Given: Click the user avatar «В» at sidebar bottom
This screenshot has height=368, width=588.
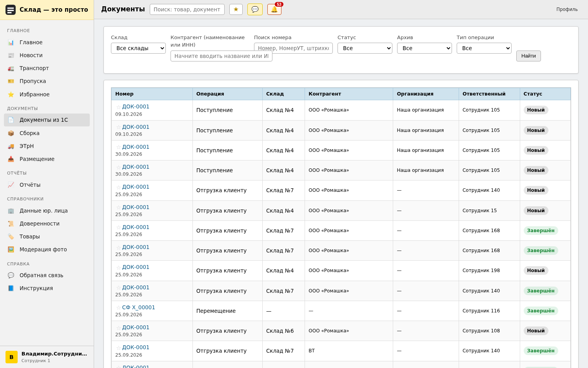Looking at the screenshot, I should [11, 357].
